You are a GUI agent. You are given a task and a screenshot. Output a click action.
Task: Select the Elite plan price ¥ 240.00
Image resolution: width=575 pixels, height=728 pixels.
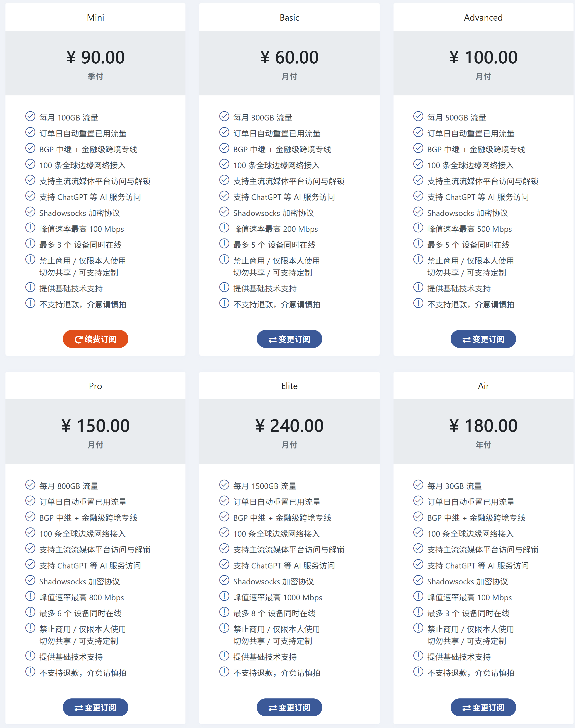(289, 426)
